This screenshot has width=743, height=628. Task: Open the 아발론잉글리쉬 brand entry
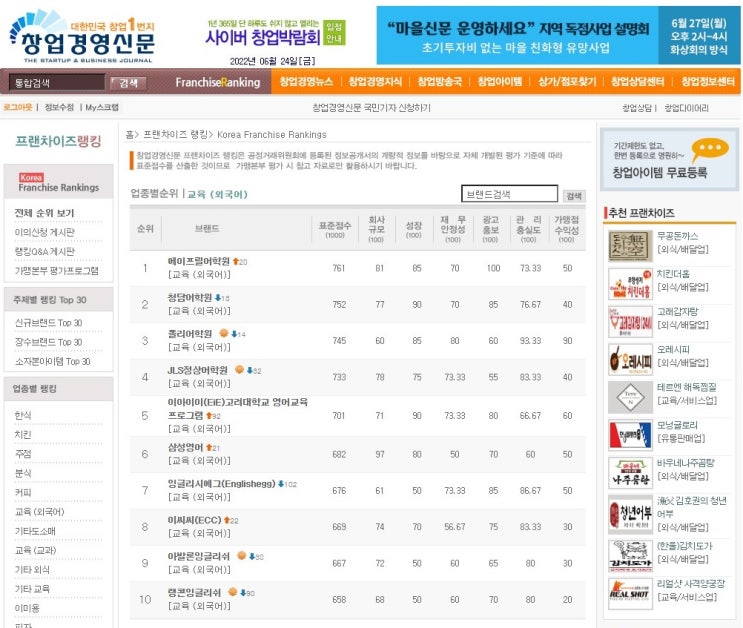click(x=199, y=556)
